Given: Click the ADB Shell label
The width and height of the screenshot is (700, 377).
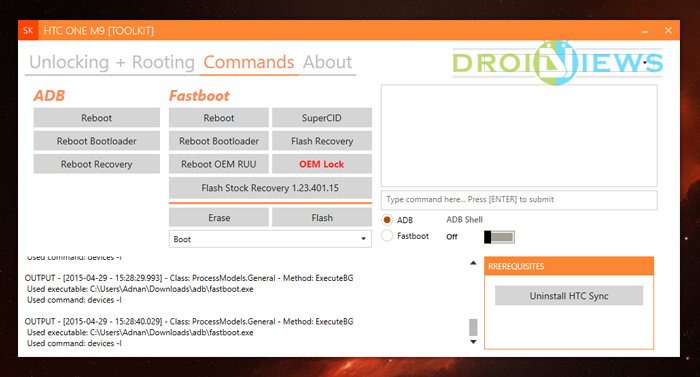Looking at the screenshot, I should (464, 219).
